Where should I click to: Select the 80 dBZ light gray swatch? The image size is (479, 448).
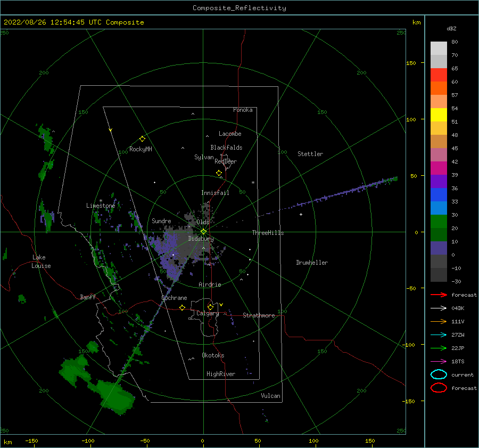pyautogui.click(x=439, y=48)
